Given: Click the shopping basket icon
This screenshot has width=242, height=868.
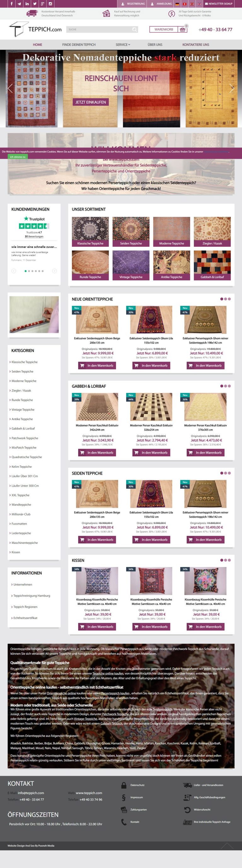Looking at the screenshot, I should point(182,30).
